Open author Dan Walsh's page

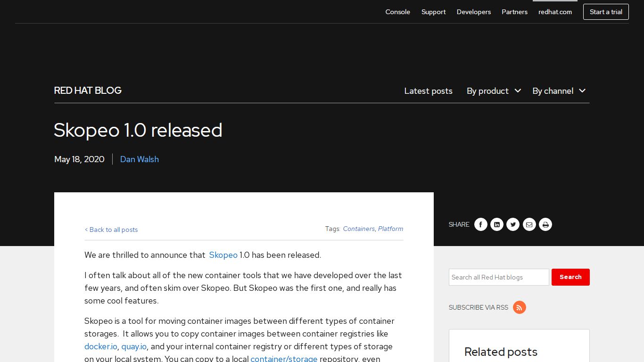pos(140,159)
